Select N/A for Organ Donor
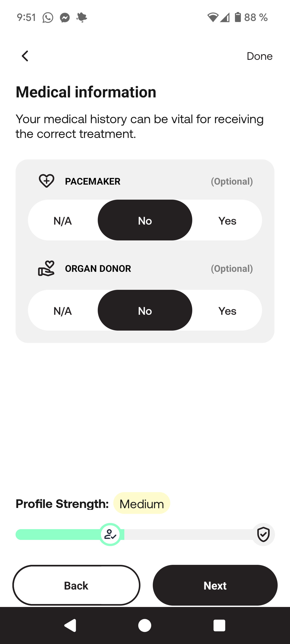The width and height of the screenshot is (290, 644). 63,311
